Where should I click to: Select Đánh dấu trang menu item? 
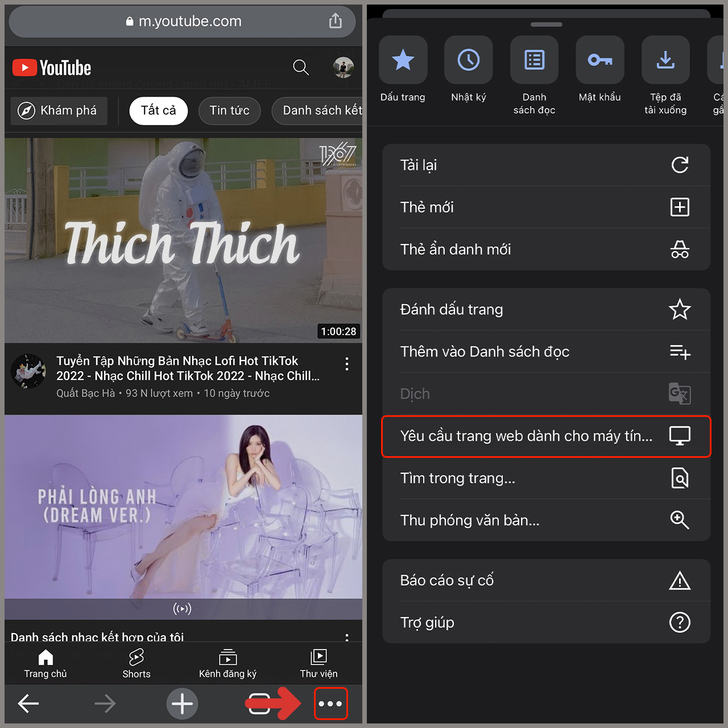tap(546, 309)
